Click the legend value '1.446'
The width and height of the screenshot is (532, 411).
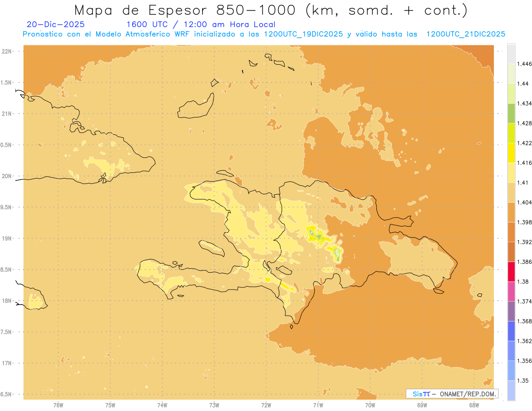pyautogui.click(x=525, y=64)
